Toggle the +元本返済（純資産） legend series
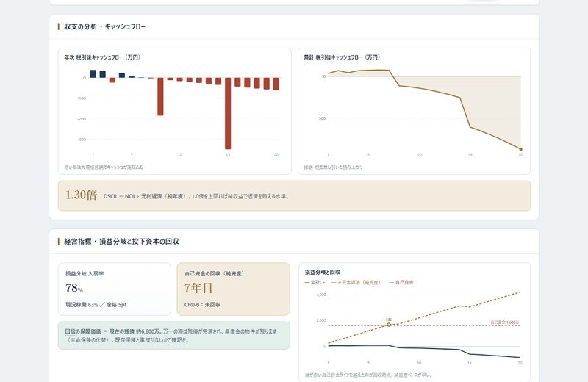 (x=356, y=282)
